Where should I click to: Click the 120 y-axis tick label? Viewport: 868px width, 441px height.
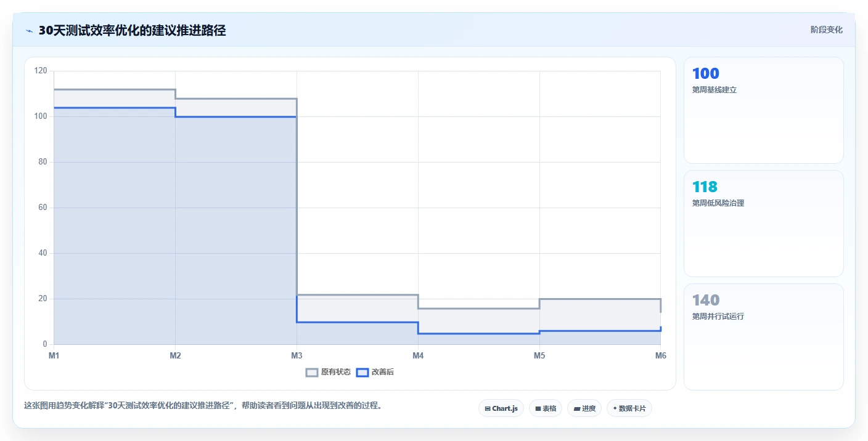(x=41, y=71)
